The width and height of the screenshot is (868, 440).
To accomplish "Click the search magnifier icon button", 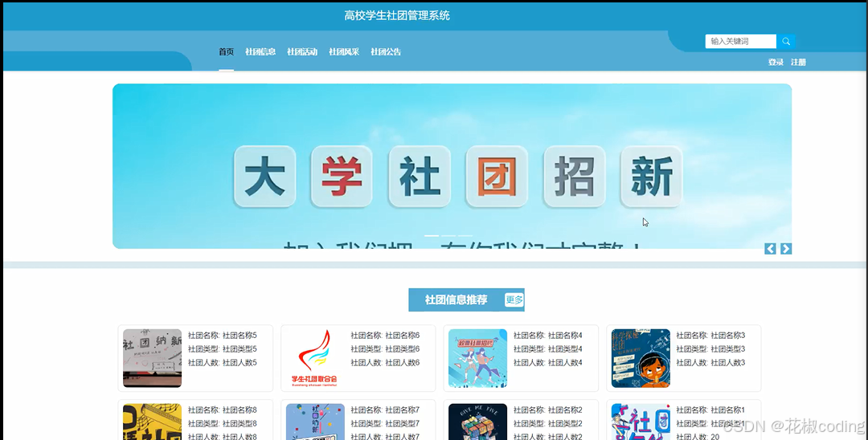I will point(785,42).
